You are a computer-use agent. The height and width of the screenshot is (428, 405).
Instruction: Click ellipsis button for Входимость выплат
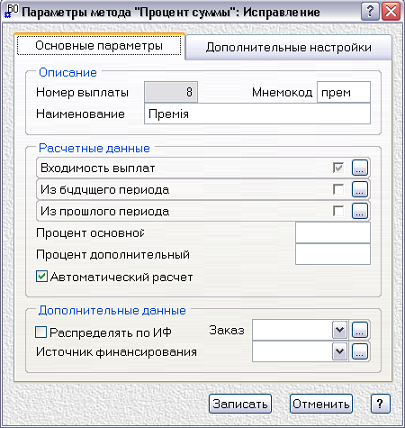click(360, 168)
